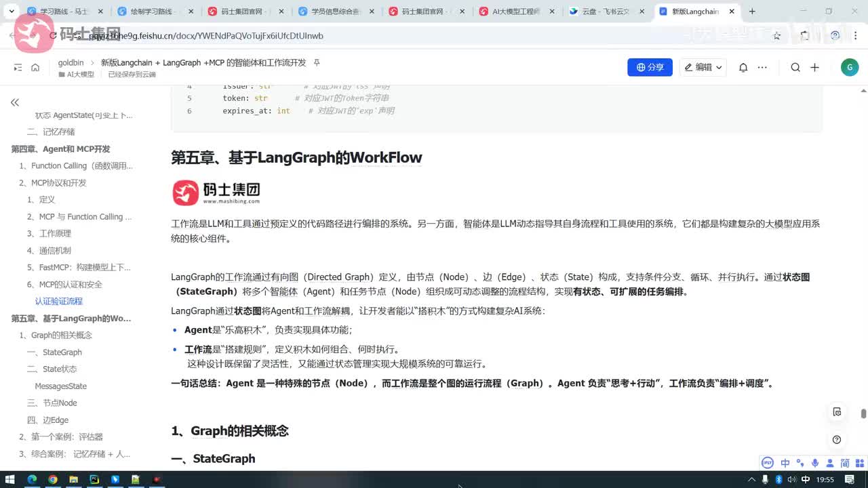Open Microsoft Edge from the taskbar
Image resolution: width=868 pixels, height=488 pixels.
[x=32, y=480]
